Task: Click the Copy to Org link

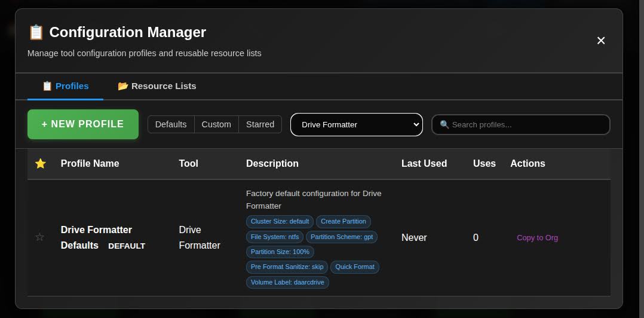Action: [x=537, y=237]
